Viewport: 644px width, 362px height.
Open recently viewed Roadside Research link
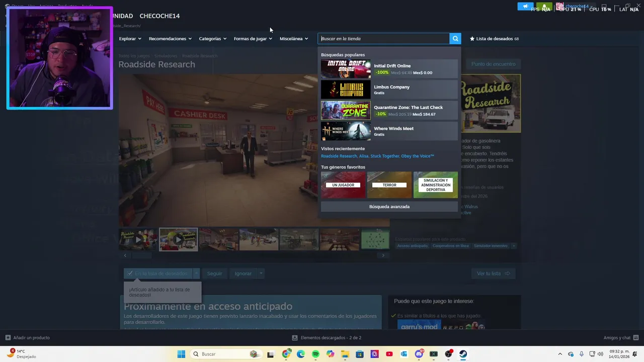point(339,156)
